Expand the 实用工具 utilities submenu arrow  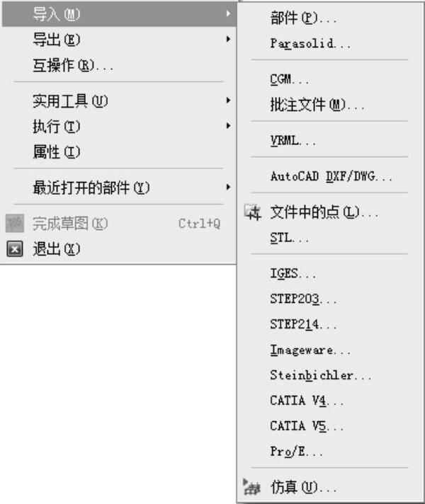(x=228, y=101)
